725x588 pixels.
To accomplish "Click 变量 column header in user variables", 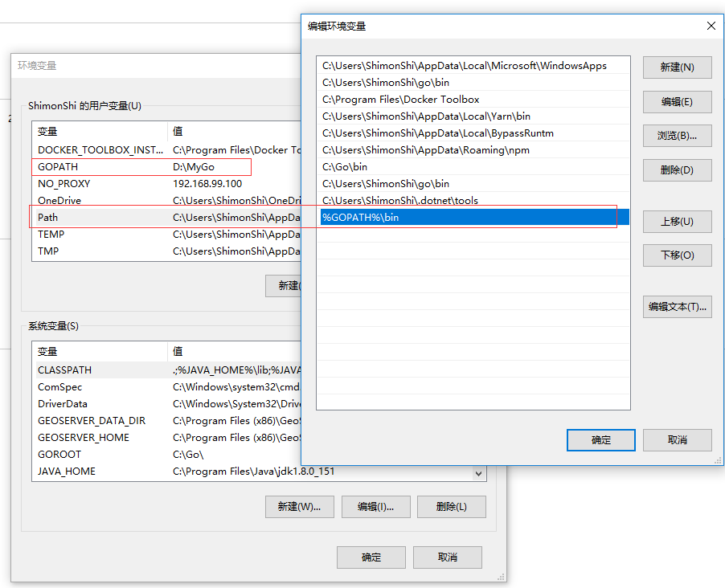I will (100, 131).
